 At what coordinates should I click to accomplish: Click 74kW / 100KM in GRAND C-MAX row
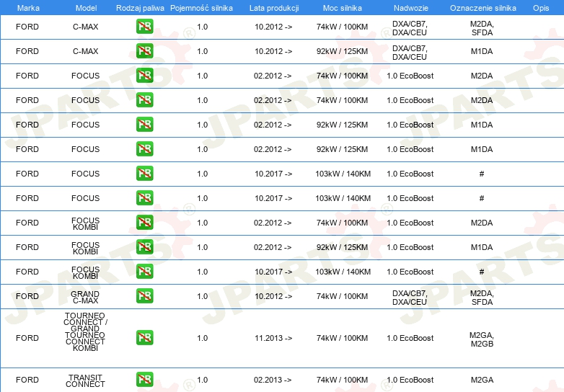point(342,296)
